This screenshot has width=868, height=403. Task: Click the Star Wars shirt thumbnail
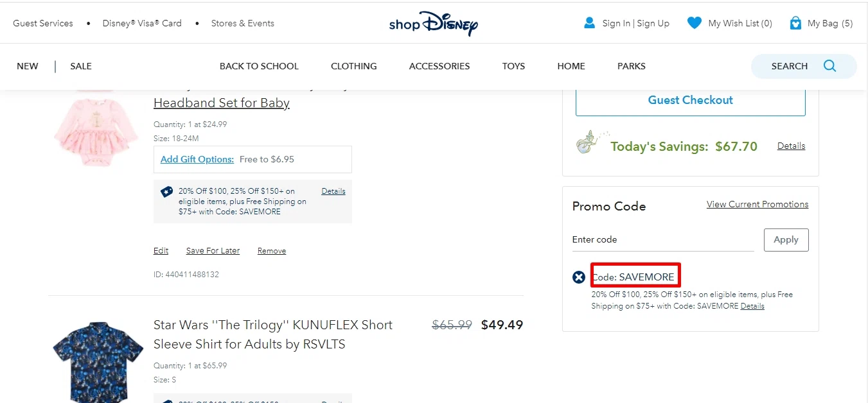(x=98, y=362)
